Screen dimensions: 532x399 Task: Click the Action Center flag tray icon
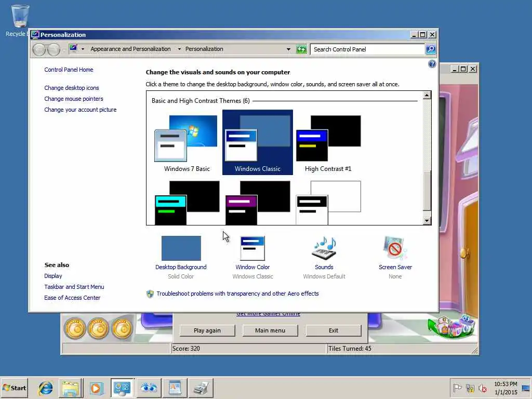(x=457, y=388)
